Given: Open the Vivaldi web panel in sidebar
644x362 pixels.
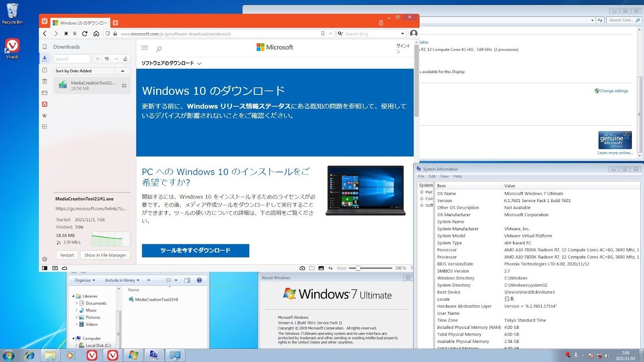Looking at the screenshot, I should coord(45,104).
